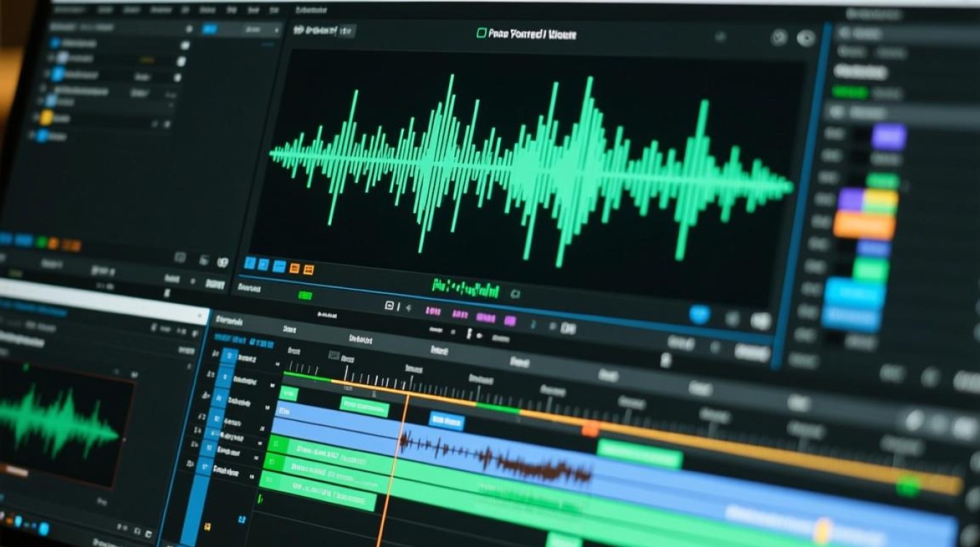The width and height of the screenshot is (980, 547).
Task: Tick the green square box beside the waveform title
Action: point(481,34)
